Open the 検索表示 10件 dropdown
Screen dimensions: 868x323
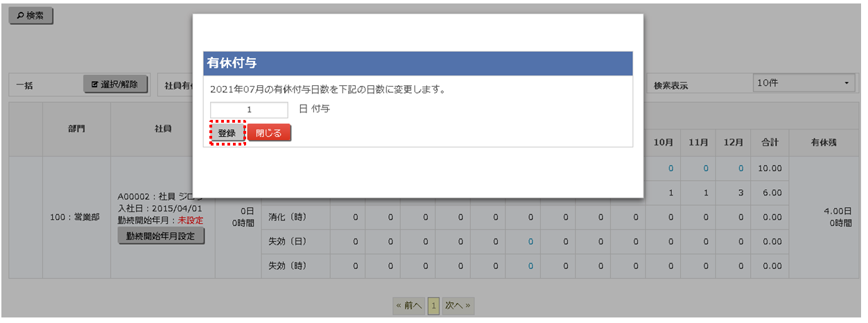(x=804, y=83)
